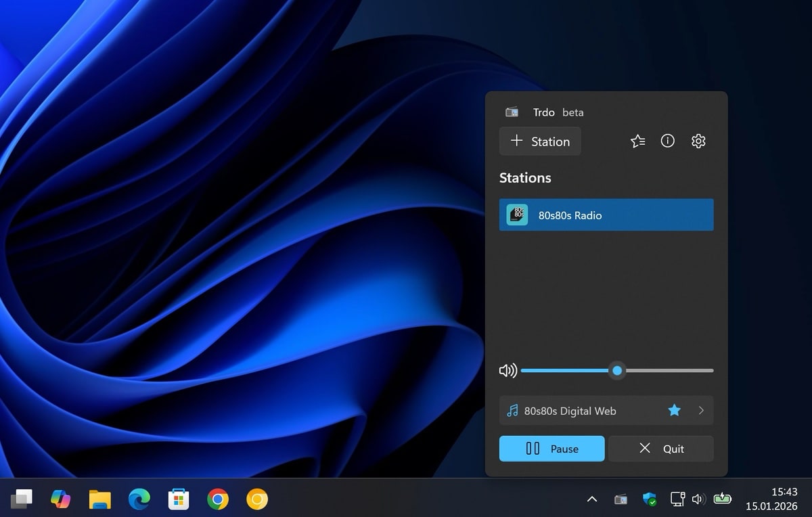Expand the Copilot taskbar icon
This screenshot has height=517, width=812.
tap(61, 499)
